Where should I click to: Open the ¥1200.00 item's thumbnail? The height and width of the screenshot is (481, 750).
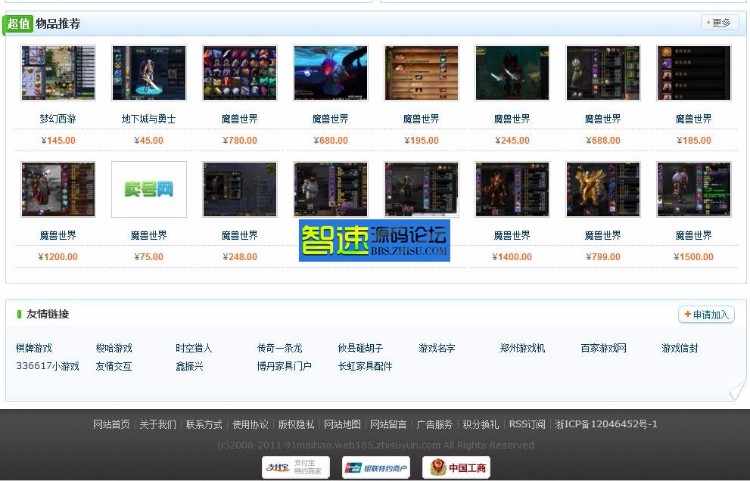58,189
